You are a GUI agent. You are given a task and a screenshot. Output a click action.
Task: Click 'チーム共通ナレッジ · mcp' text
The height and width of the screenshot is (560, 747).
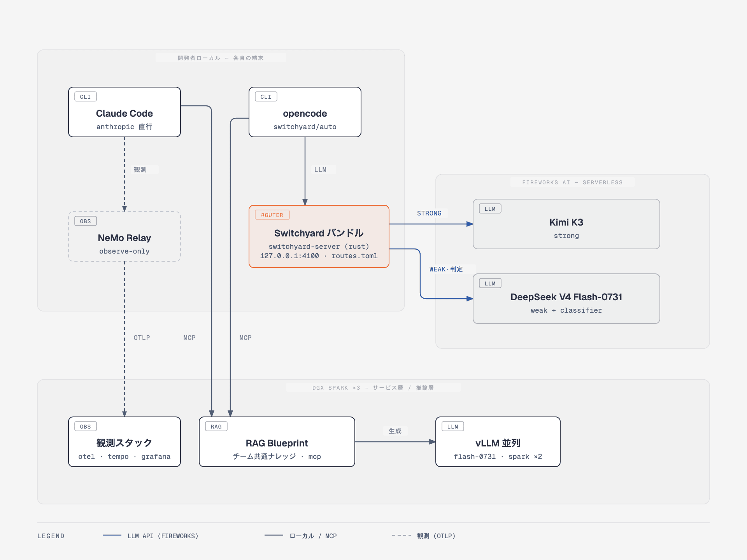pyautogui.click(x=277, y=457)
